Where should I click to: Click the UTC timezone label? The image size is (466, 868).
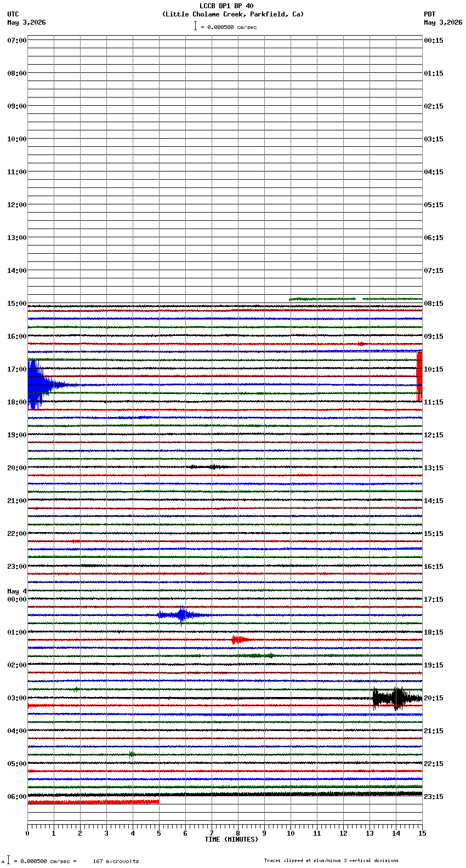click(x=13, y=14)
